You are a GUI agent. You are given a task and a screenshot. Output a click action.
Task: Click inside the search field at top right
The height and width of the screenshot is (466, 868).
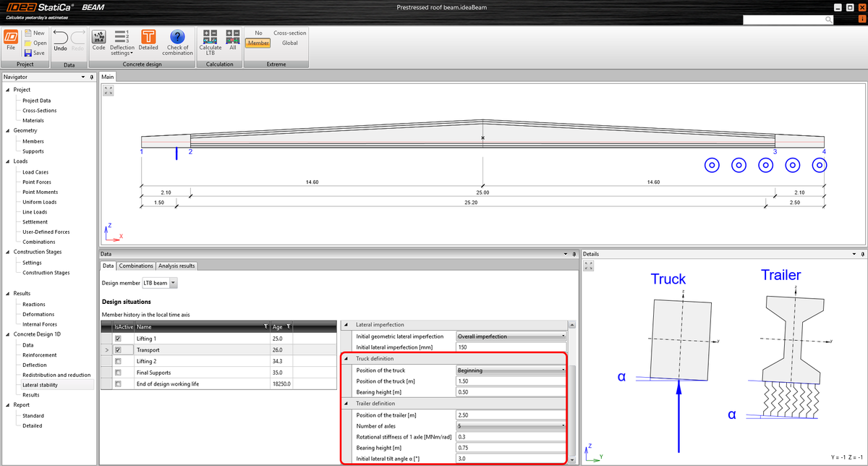pos(785,20)
